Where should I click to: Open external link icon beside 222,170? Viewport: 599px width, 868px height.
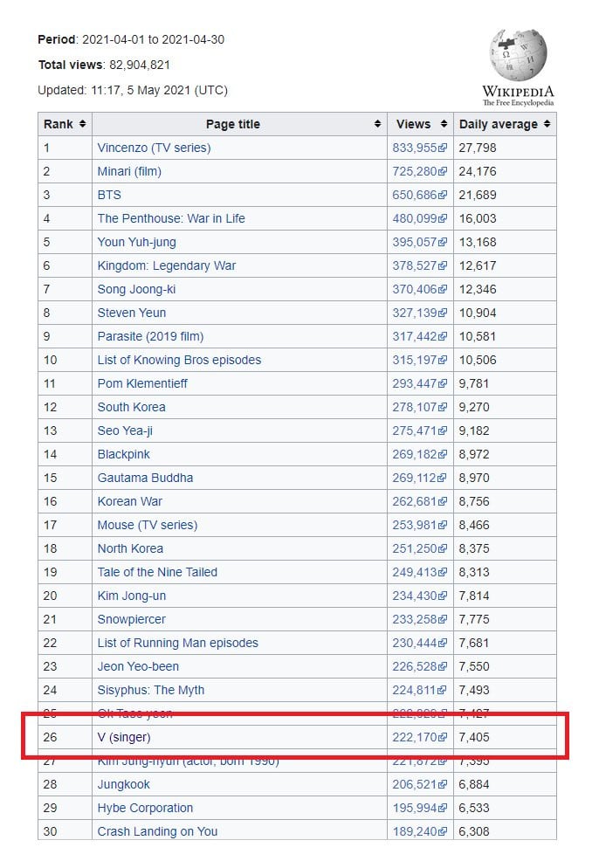coord(443,737)
